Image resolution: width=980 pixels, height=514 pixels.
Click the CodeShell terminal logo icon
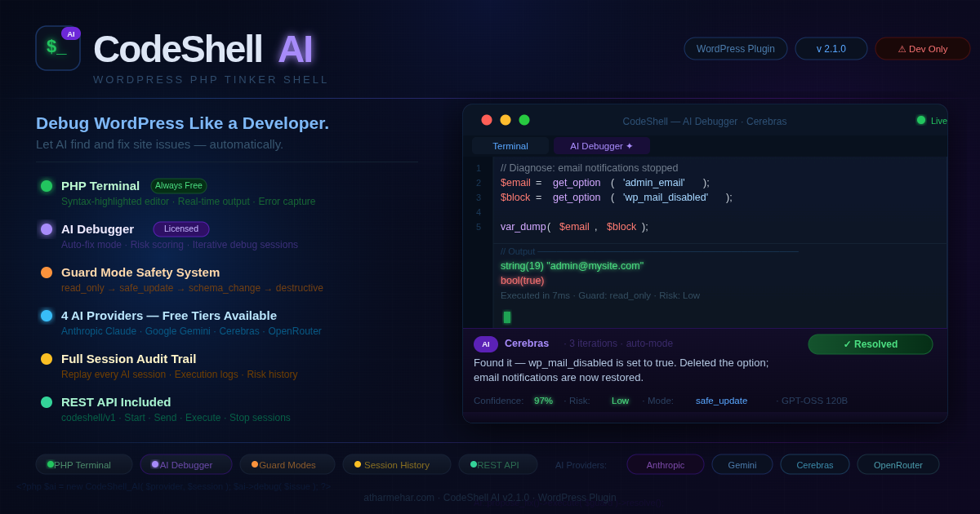coord(57,48)
